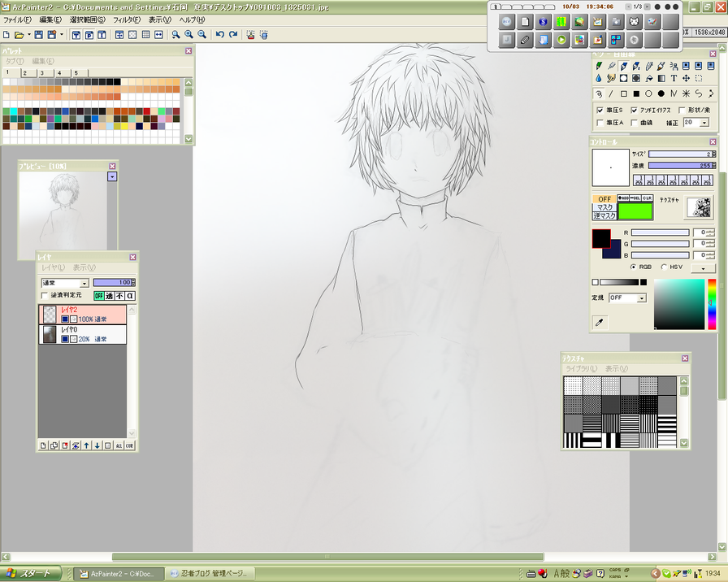728x582 pixels.
Task: Toggle the 筆圧S checkbox
Action: tap(600, 110)
